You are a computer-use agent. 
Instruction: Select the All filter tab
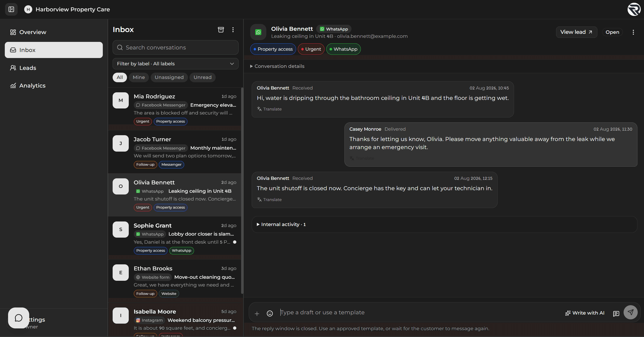click(120, 77)
